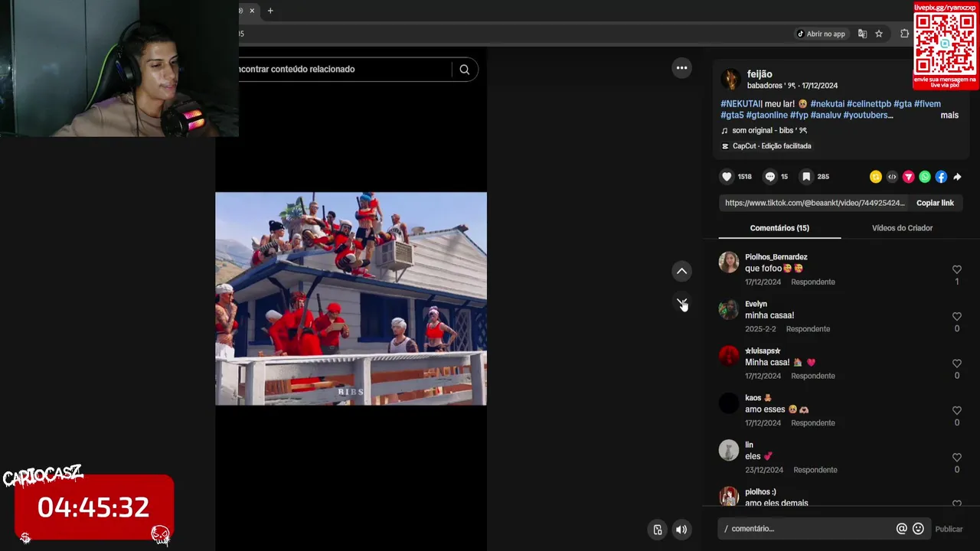Viewport: 980px width, 551px height.
Task: Share video to Facebook
Action: tap(941, 177)
